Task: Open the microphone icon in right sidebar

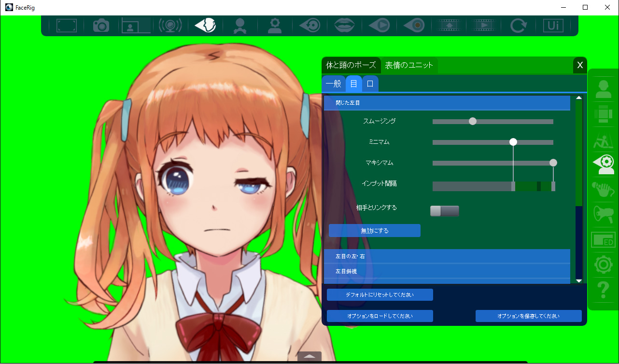Action: click(603, 190)
